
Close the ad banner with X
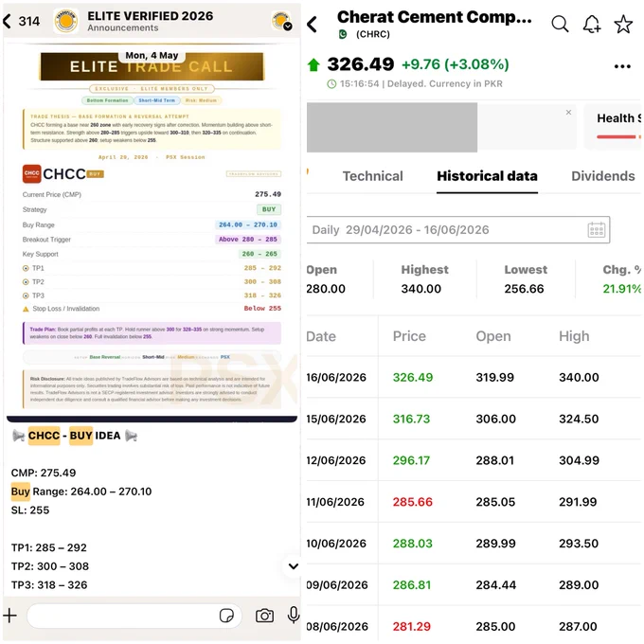tap(568, 112)
